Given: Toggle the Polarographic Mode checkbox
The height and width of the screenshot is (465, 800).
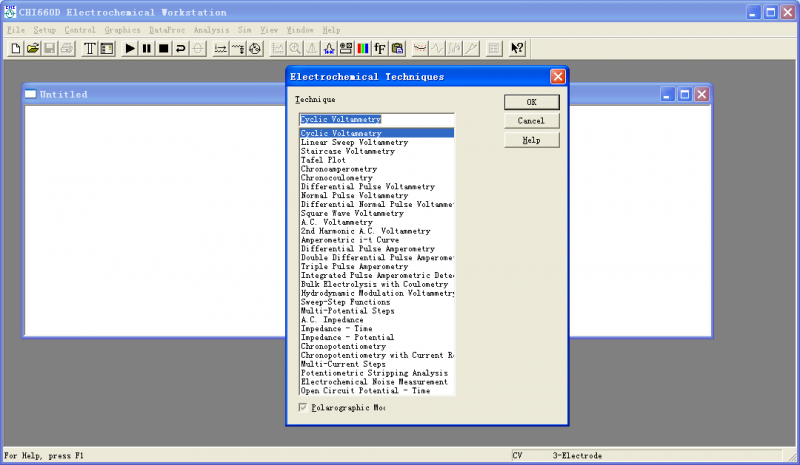Looking at the screenshot, I should point(303,407).
